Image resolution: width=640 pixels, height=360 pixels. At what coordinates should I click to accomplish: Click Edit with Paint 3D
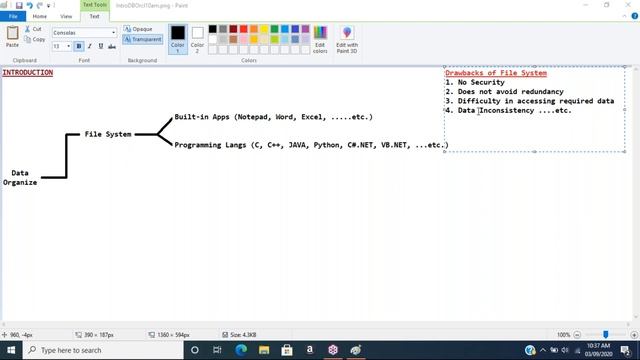tap(347, 39)
